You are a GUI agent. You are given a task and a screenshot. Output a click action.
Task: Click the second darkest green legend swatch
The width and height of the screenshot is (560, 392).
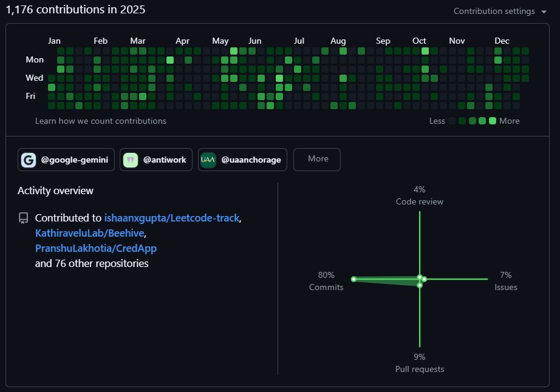point(472,121)
